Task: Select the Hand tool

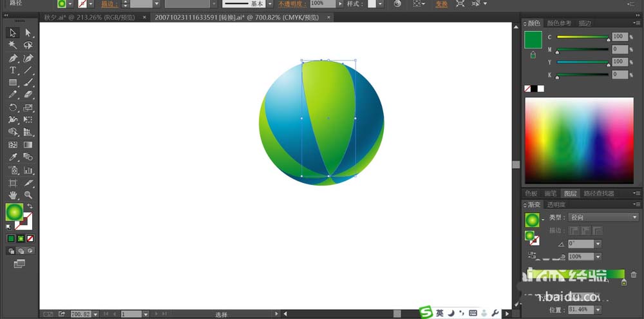Action: pyautogui.click(x=13, y=195)
